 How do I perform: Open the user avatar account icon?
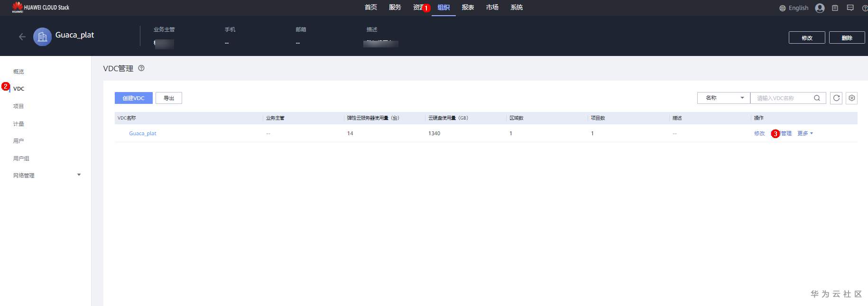pyautogui.click(x=820, y=8)
